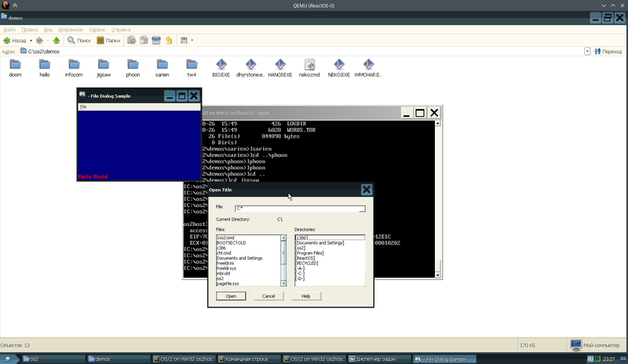Click the Delete toolbar icon
The height and width of the screenshot is (364, 628).
(x=156, y=40)
